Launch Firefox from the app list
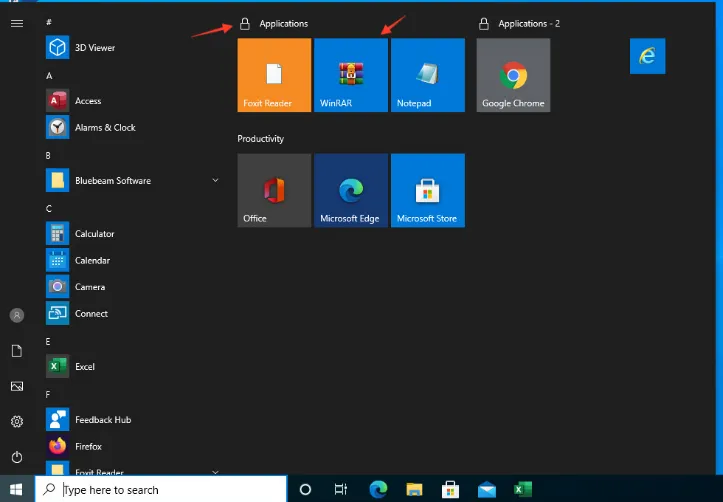The image size is (723, 502). (x=133, y=446)
